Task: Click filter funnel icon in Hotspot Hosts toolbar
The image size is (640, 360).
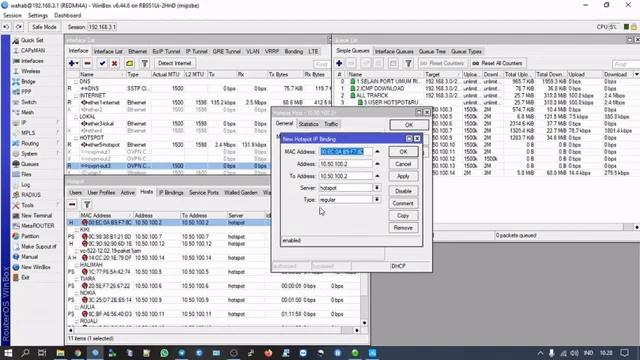Action: coord(87,204)
